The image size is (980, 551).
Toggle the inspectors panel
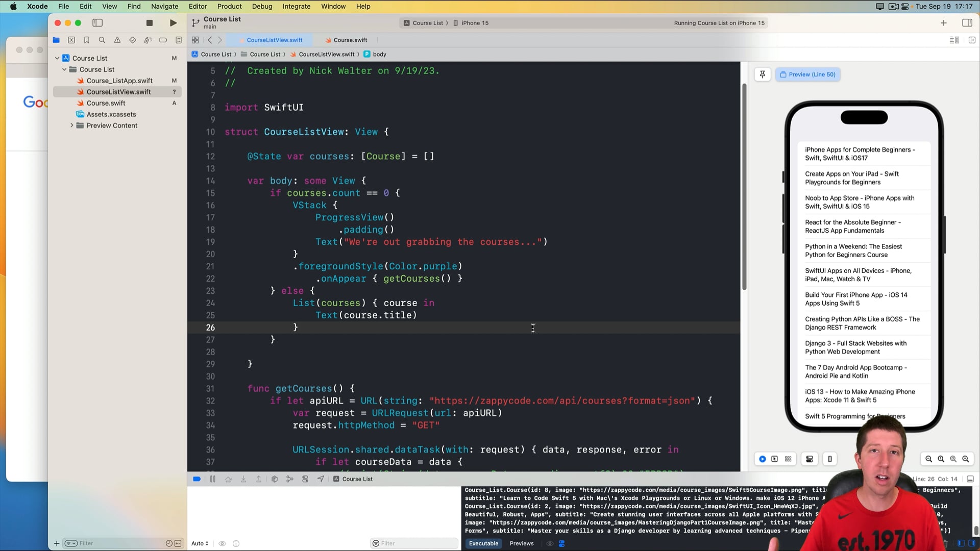[967, 23]
